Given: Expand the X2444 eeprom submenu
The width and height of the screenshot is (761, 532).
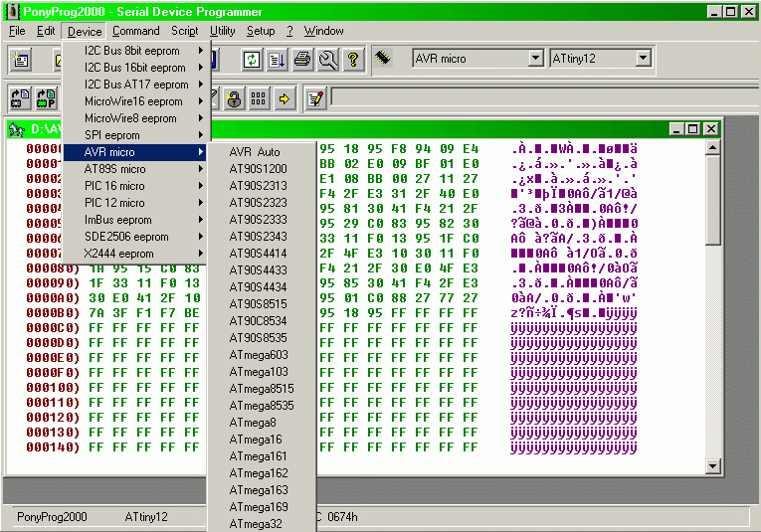Looking at the screenshot, I should [136, 254].
